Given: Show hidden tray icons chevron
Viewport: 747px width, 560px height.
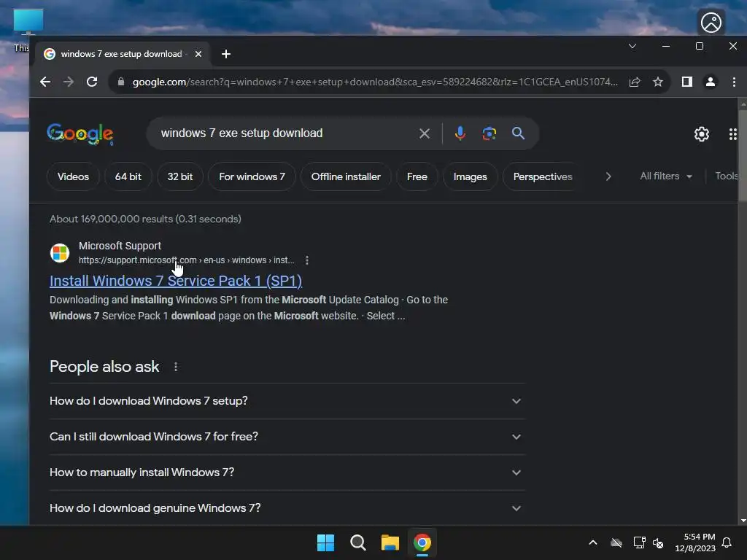Looking at the screenshot, I should point(593,542).
